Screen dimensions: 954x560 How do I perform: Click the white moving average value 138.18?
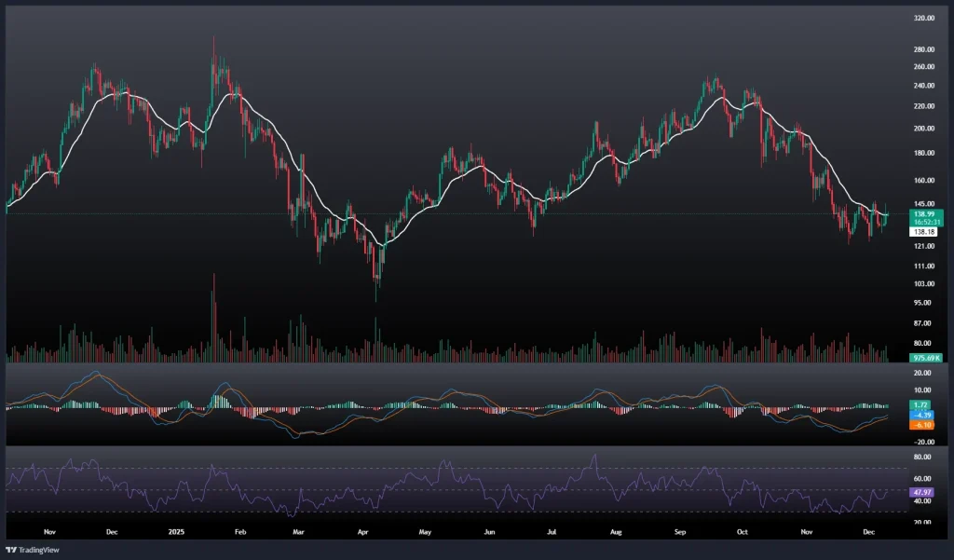coord(924,230)
